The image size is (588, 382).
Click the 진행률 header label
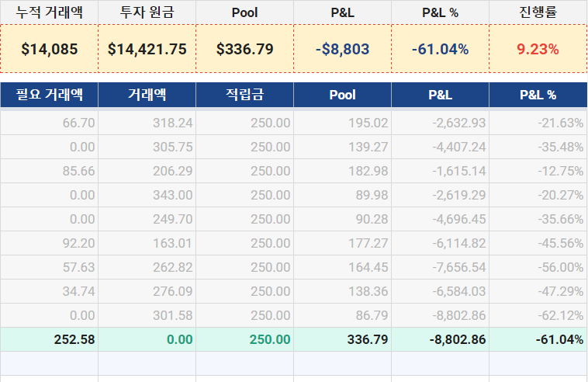coord(538,12)
